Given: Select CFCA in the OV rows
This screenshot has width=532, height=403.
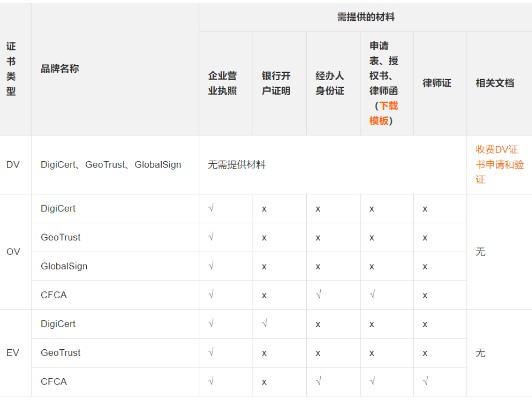Looking at the screenshot, I should [x=54, y=295].
